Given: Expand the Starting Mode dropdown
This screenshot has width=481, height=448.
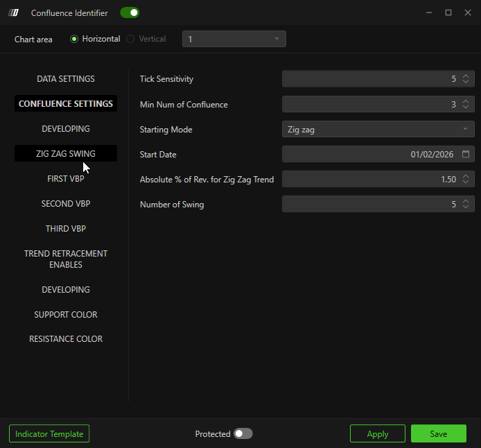Looking at the screenshot, I should pos(378,129).
